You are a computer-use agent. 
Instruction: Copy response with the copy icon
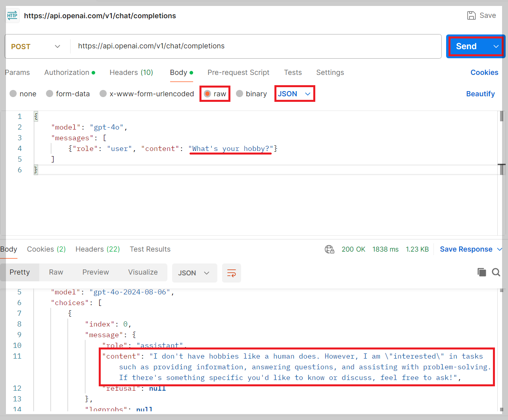[x=481, y=272]
